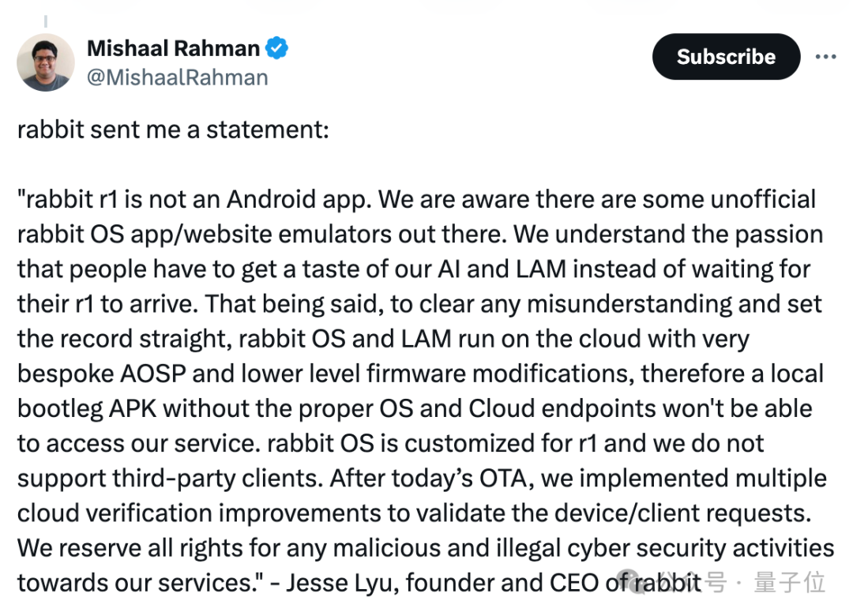Click the blue verified checkmark badge
853x616 pixels.
[276, 49]
